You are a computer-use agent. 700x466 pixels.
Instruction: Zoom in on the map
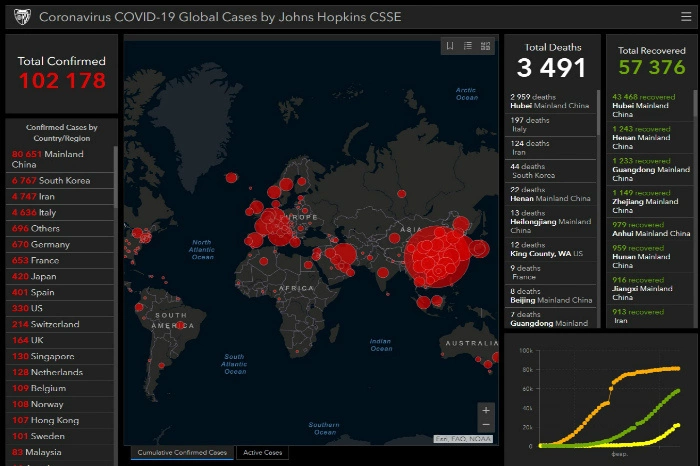point(486,410)
